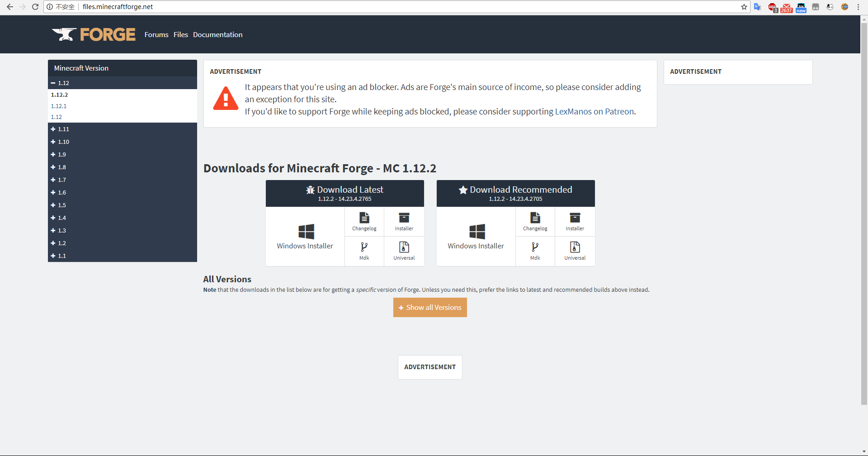
Task: Click the Changelog icon under Download Recommended
Action: tap(535, 218)
